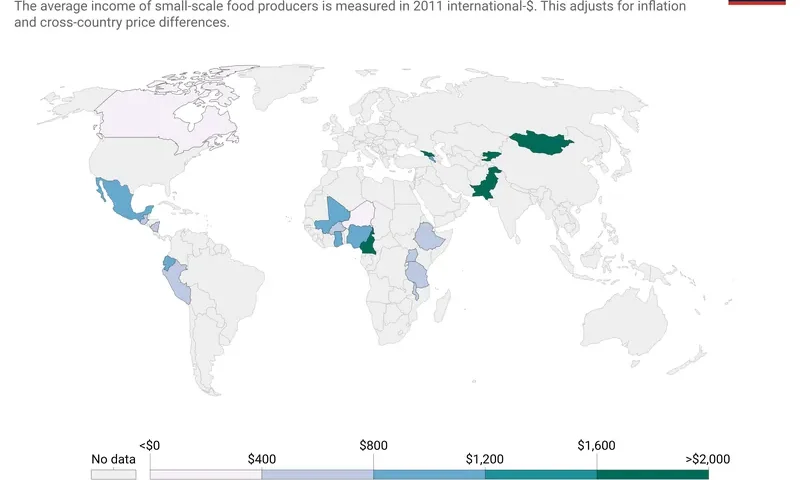Click the "$1,600" legend label
Screen dimensions: 800x480
[x=596, y=445]
